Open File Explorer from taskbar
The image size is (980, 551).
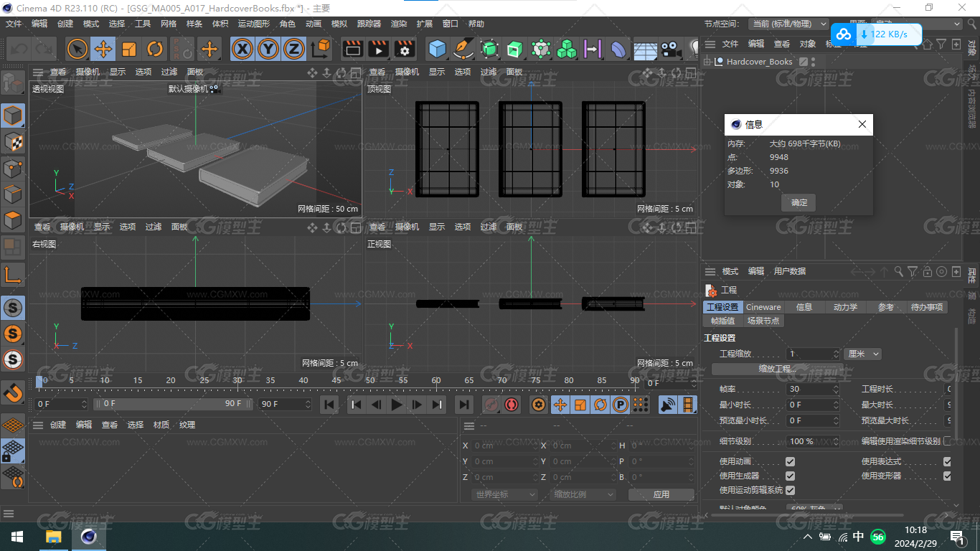(54, 537)
